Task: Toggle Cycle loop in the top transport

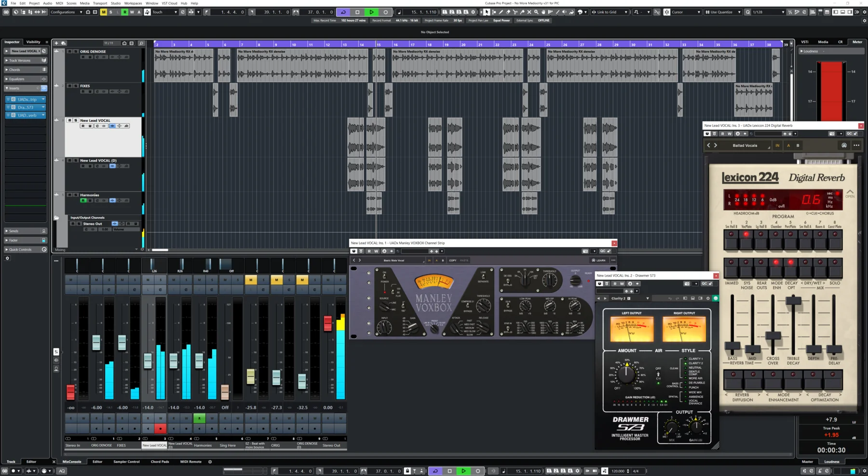Action: pos(343,12)
